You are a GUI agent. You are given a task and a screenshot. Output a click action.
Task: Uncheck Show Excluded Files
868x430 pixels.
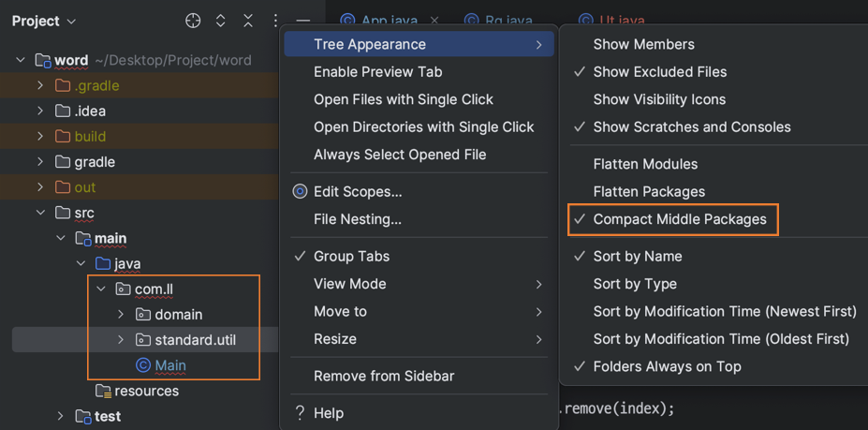[x=659, y=72]
